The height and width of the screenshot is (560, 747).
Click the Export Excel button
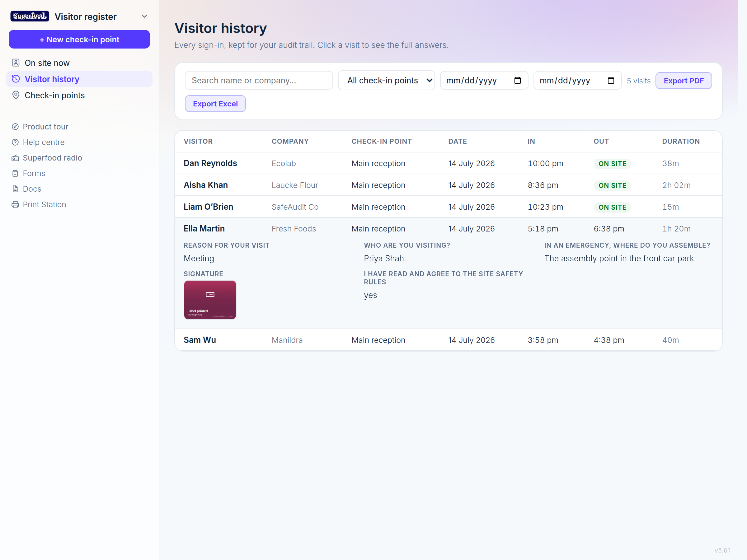[x=215, y=104]
